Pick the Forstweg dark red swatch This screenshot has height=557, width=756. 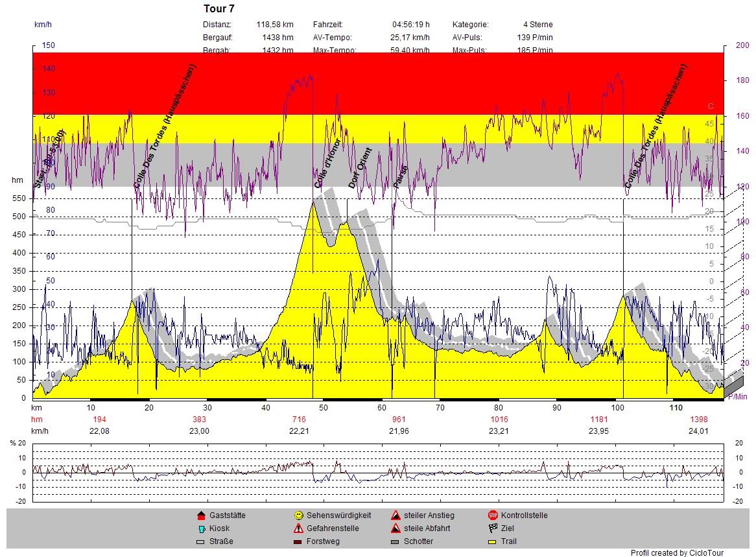[298, 541]
